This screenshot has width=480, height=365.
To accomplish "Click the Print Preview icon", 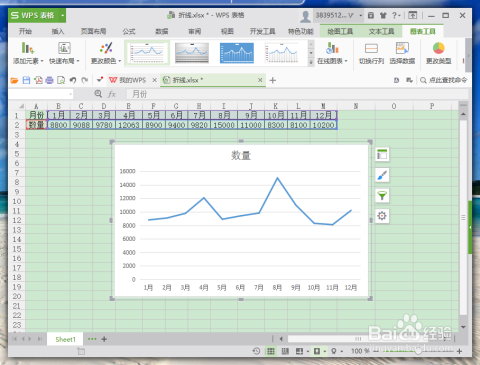I will coord(61,80).
